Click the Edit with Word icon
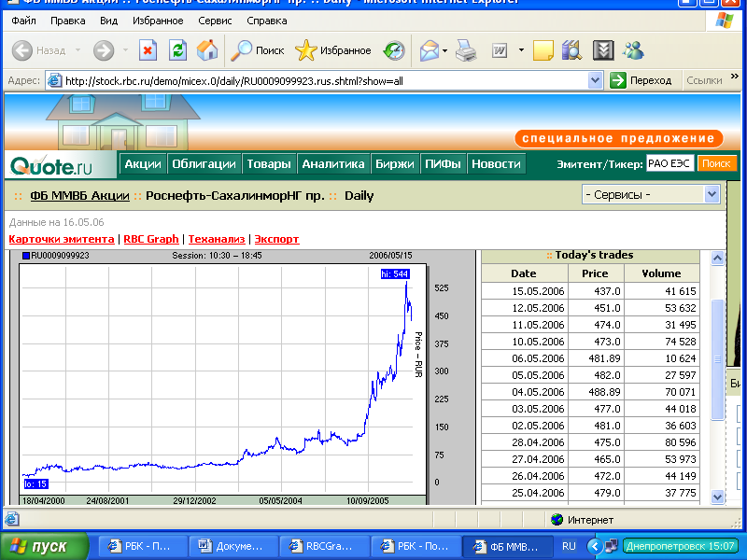The height and width of the screenshot is (560, 747). [500, 50]
